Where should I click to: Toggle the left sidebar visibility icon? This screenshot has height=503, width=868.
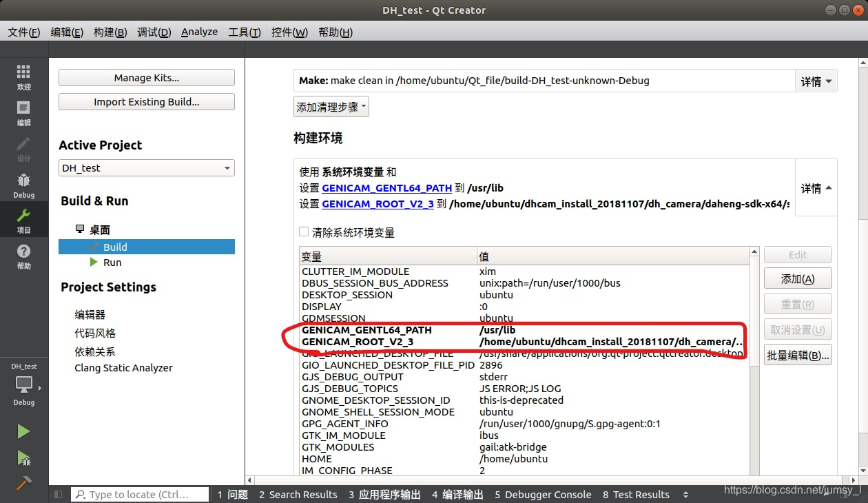click(59, 494)
